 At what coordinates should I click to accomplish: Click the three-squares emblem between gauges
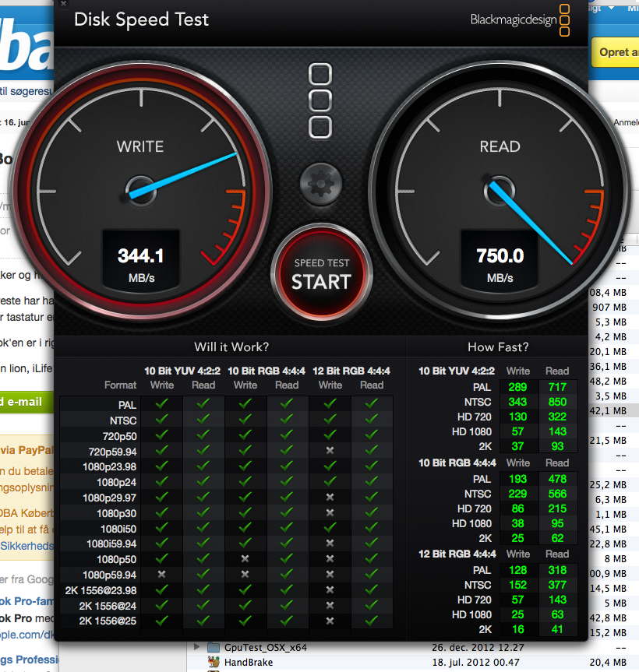320,100
